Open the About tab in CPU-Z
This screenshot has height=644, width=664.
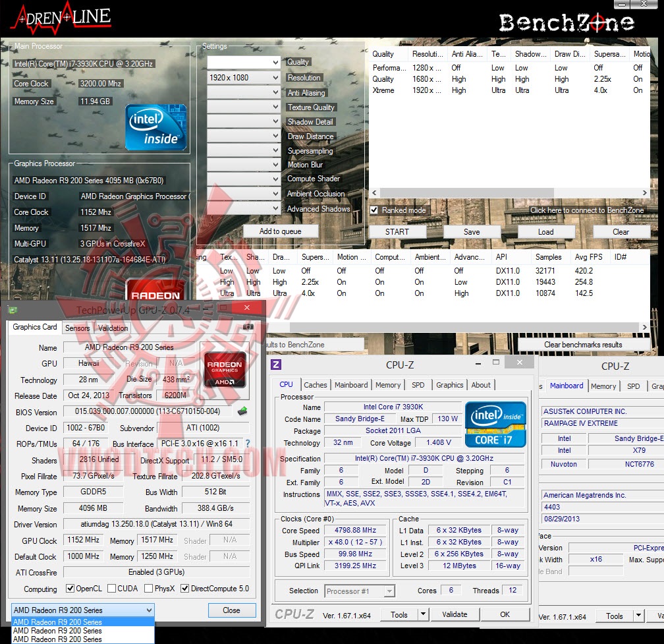point(481,385)
